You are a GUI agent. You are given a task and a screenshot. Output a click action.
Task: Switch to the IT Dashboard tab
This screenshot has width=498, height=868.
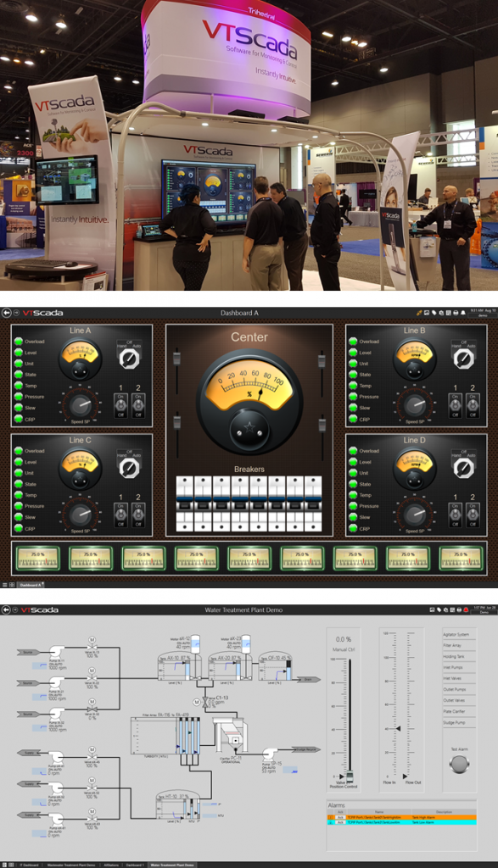[30, 865]
